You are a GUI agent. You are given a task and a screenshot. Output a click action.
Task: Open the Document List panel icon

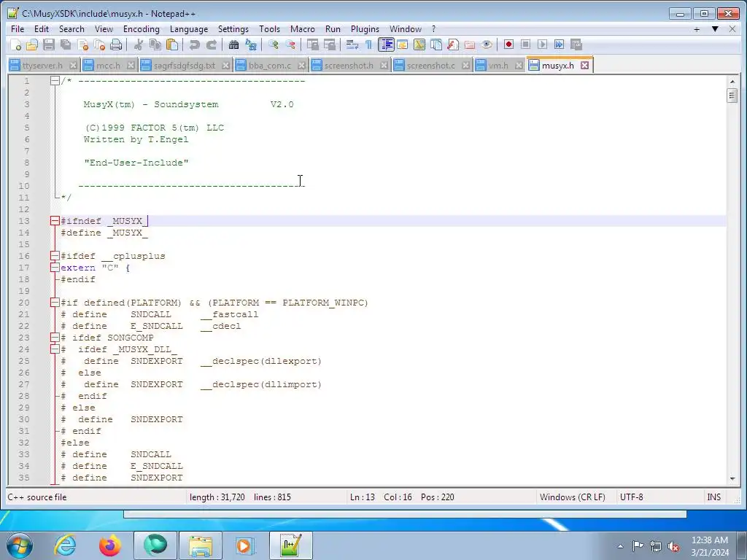click(436, 44)
